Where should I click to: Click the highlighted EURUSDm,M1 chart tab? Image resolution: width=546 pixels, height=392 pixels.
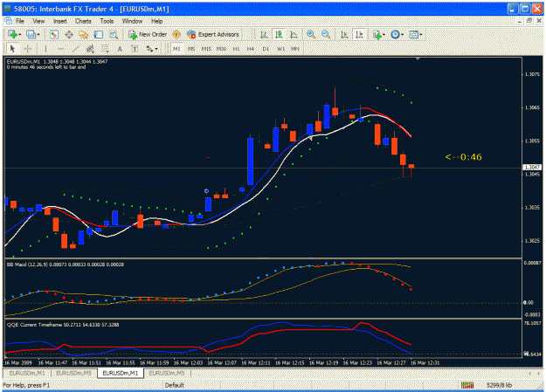point(121,373)
